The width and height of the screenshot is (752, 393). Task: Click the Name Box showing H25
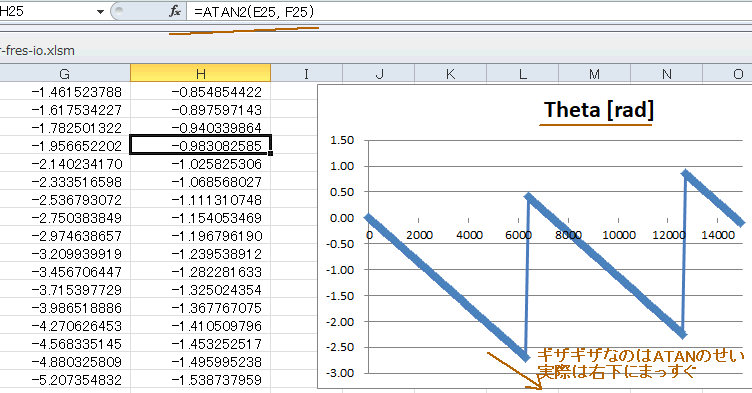[x=48, y=12]
